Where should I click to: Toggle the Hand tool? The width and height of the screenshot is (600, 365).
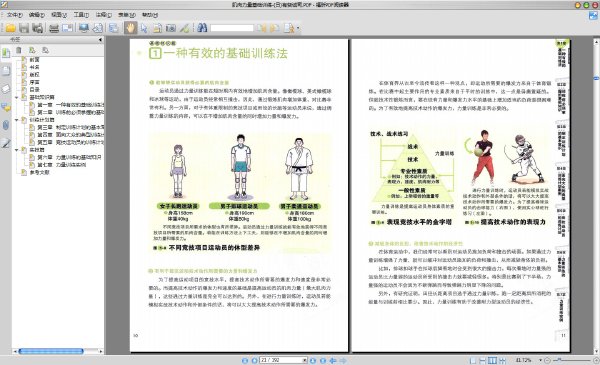click(x=130, y=28)
